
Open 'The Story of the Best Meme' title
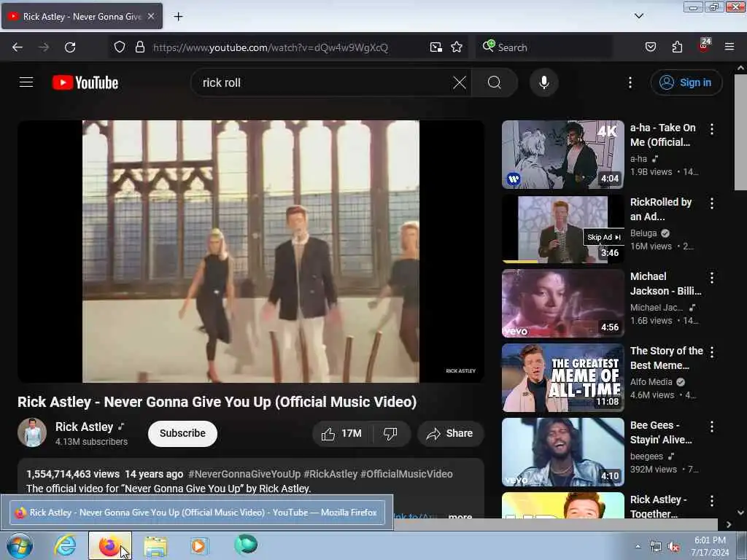pos(667,358)
